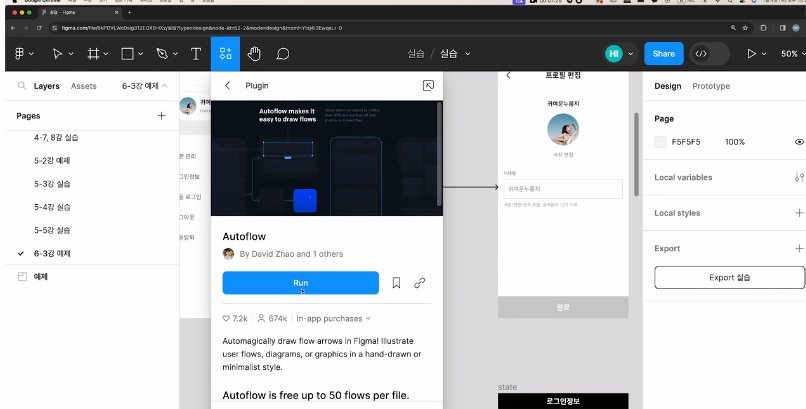Save Autoflow plugin with bookmark icon

click(396, 283)
